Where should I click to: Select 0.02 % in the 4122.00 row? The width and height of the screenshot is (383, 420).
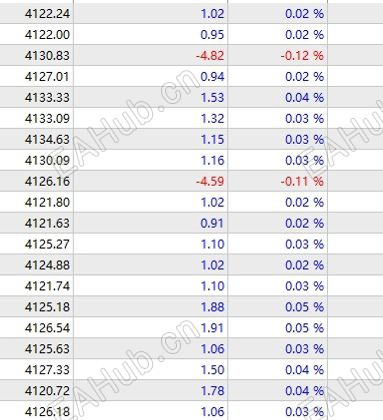click(x=304, y=35)
